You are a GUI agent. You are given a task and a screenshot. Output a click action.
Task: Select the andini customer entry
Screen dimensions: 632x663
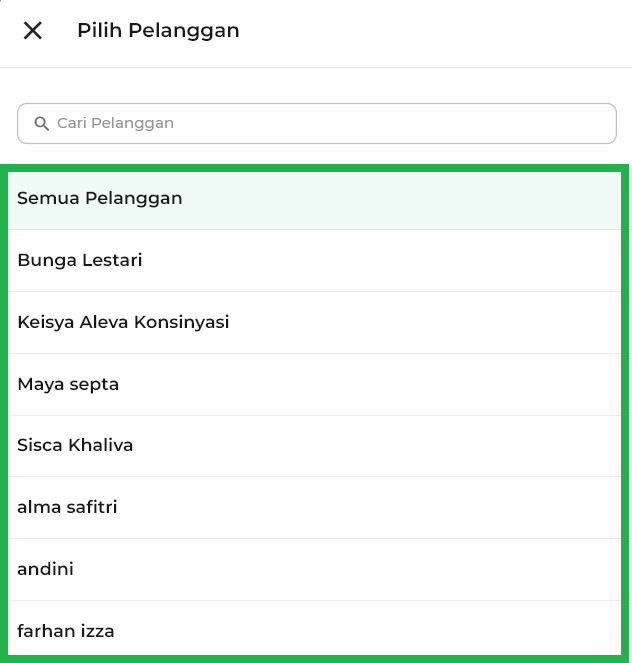[45, 569]
